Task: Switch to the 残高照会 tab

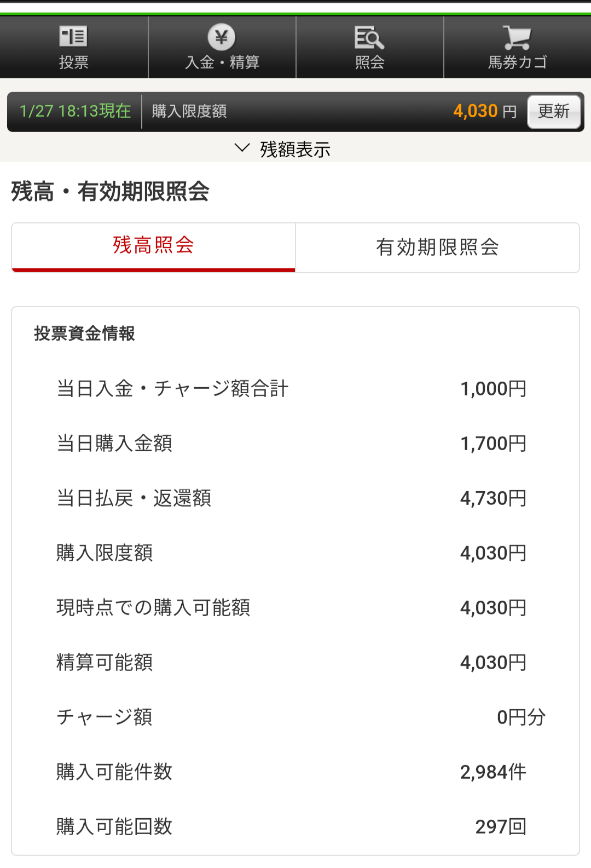Action: 153,246
